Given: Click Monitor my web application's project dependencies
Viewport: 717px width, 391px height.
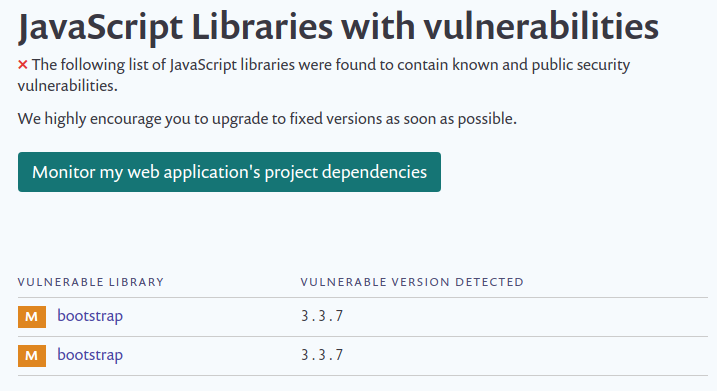Looking at the screenshot, I should tap(230, 172).
